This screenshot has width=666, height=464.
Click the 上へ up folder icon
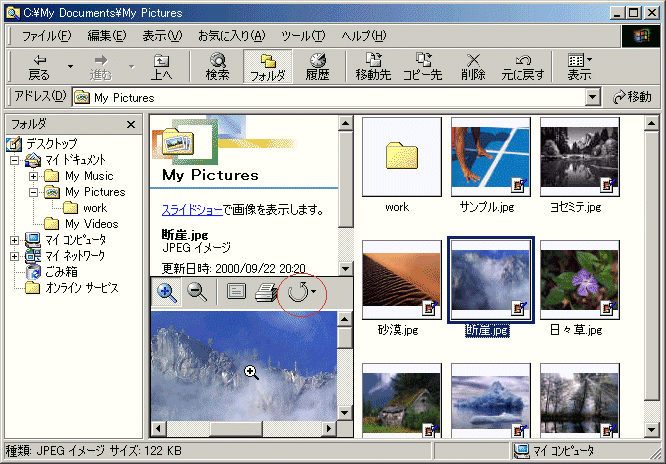coord(161,67)
